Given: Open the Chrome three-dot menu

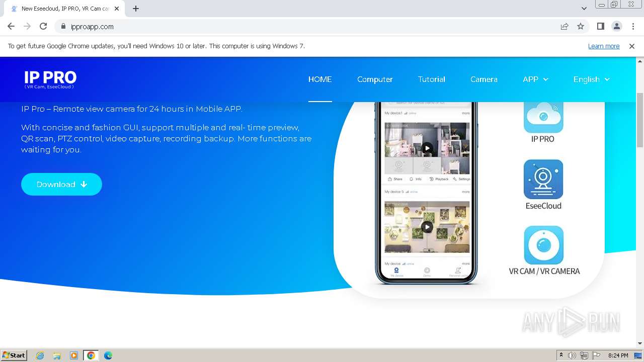Looking at the screenshot, I should click(633, 26).
